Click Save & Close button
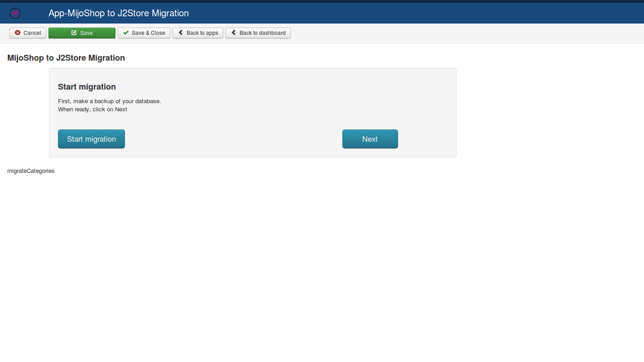644x362 pixels. point(144,33)
